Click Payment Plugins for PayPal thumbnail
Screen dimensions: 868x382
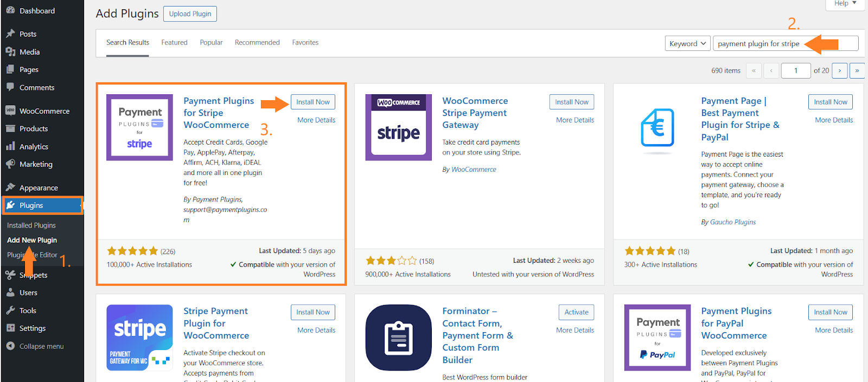[x=658, y=338]
